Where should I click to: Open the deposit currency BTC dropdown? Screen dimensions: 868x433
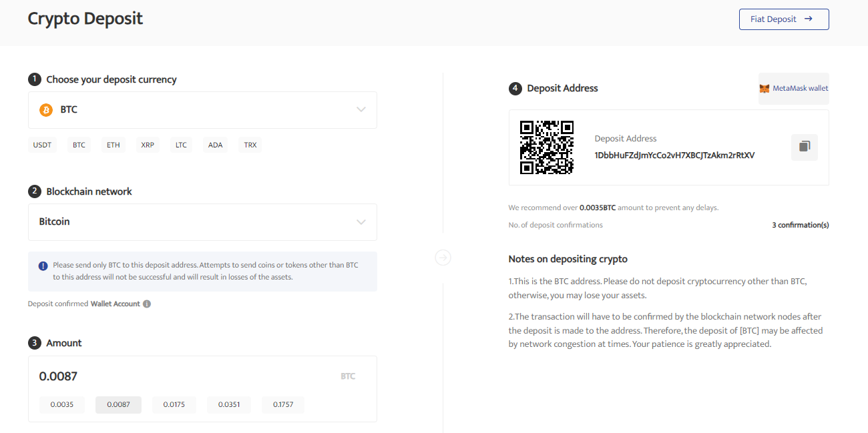tap(202, 109)
